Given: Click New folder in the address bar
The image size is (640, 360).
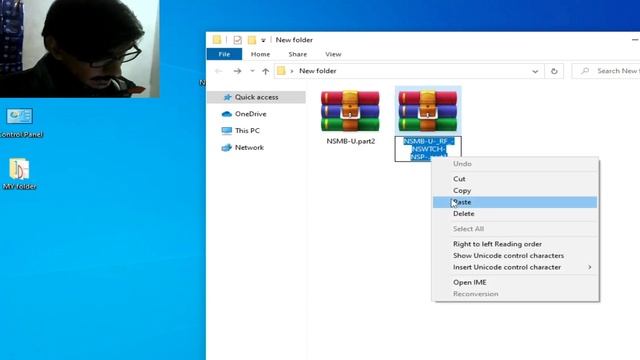Looking at the screenshot, I should [x=318, y=71].
